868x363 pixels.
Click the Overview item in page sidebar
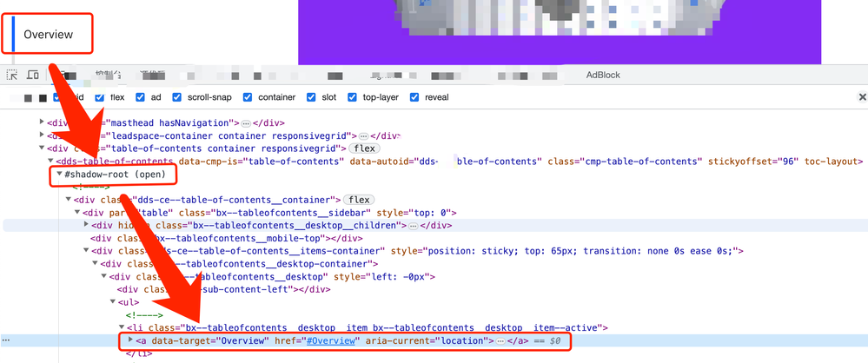click(x=49, y=35)
